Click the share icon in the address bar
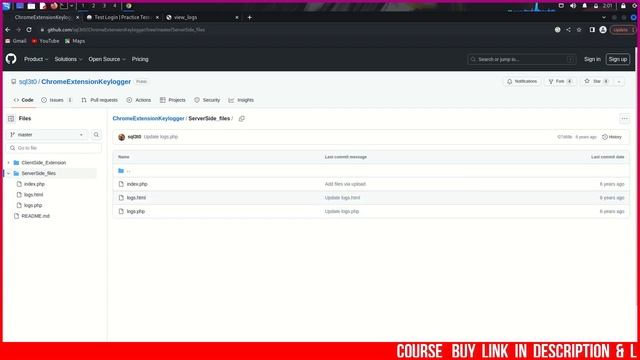 point(568,30)
